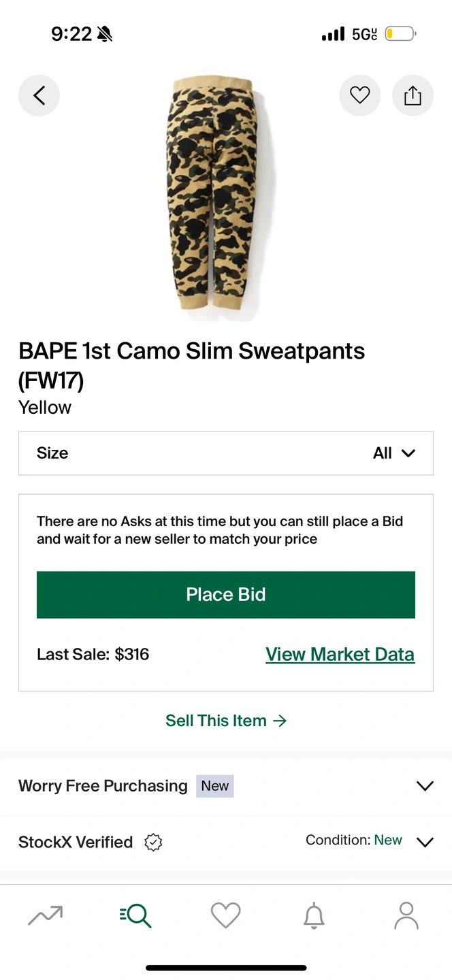Open the trending chart tab icon

tap(46, 915)
